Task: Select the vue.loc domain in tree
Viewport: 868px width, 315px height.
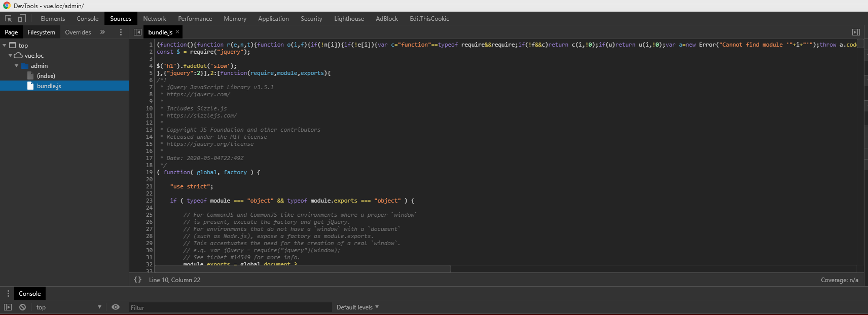Action: (34, 56)
